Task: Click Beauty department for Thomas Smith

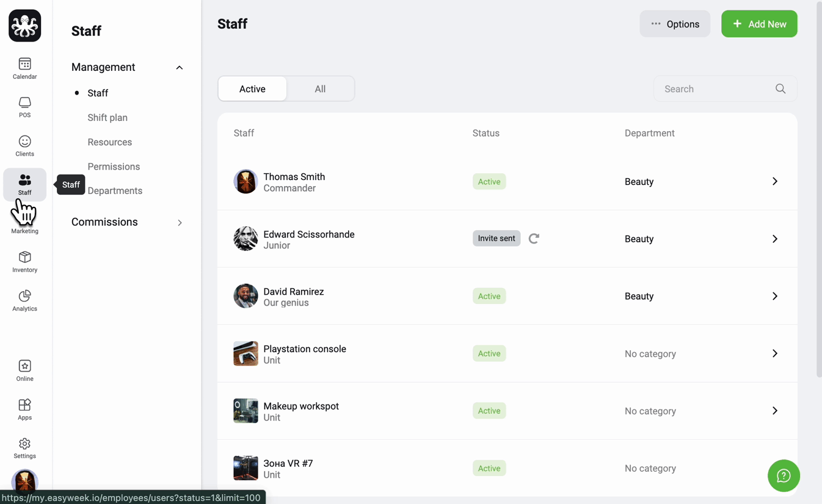Action: (x=639, y=182)
